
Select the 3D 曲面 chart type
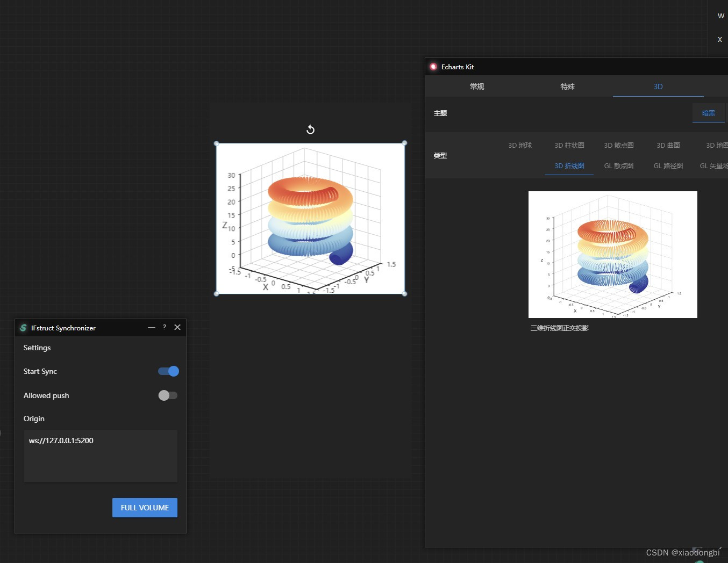point(668,145)
